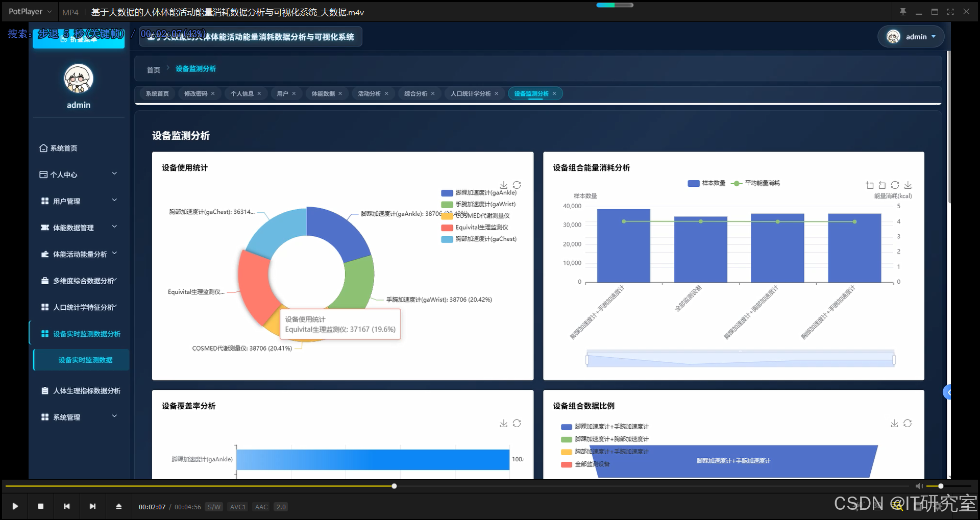This screenshot has width=980, height=520.
Task: Expand the 用户管理 sidebar menu
Action: 79,201
